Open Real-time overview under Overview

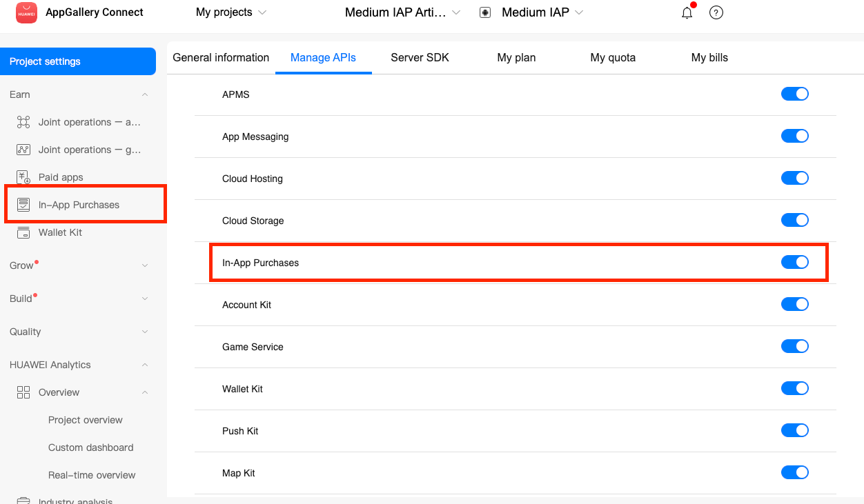point(92,475)
